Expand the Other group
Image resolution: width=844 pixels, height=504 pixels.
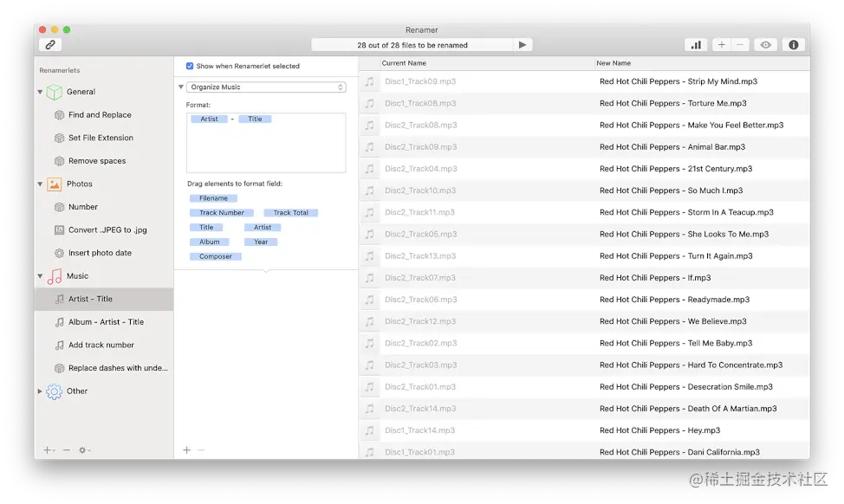(x=41, y=391)
